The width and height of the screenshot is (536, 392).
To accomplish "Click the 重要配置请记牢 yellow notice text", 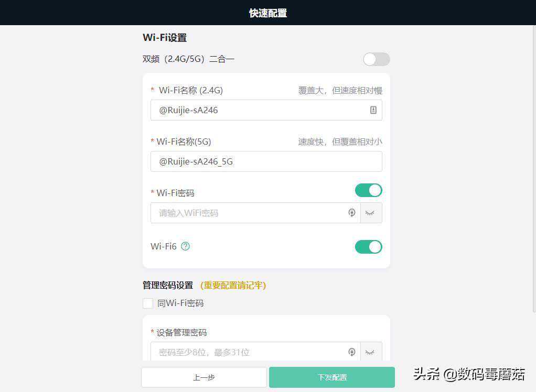I will click(233, 285).
